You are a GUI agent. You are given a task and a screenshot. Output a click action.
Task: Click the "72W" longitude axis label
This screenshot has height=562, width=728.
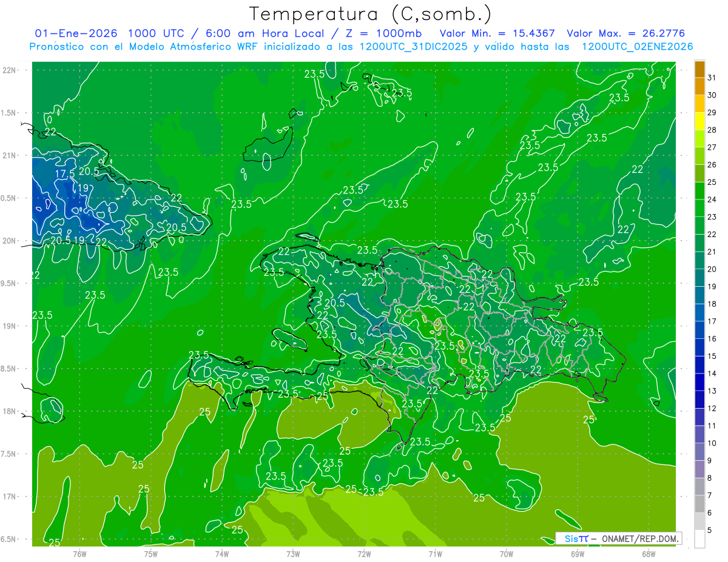[x=364, y=554]
